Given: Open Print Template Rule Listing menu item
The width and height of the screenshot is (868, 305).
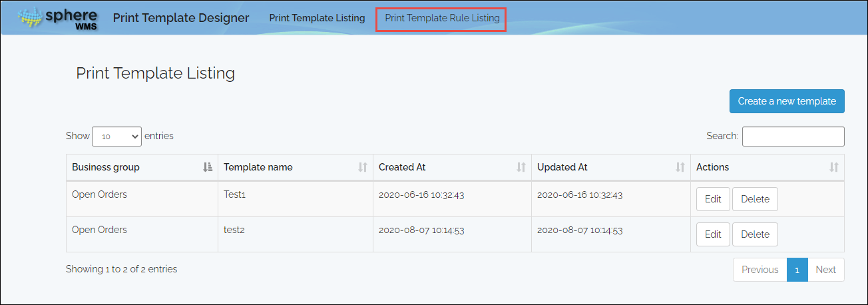Looking at the screenshot, I should (x=442, y=18).
